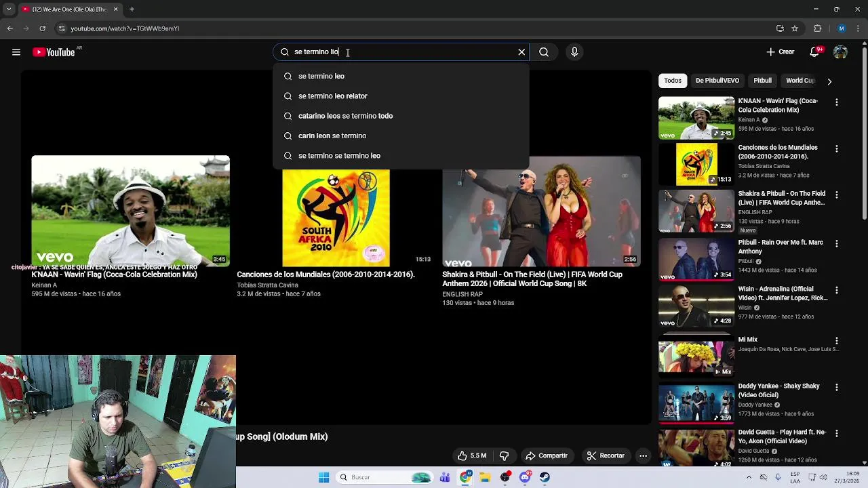Image resolution: width=868 pixels, height=488 pixels.
Task: Clear the search box with the X
Action: [521, 52]
